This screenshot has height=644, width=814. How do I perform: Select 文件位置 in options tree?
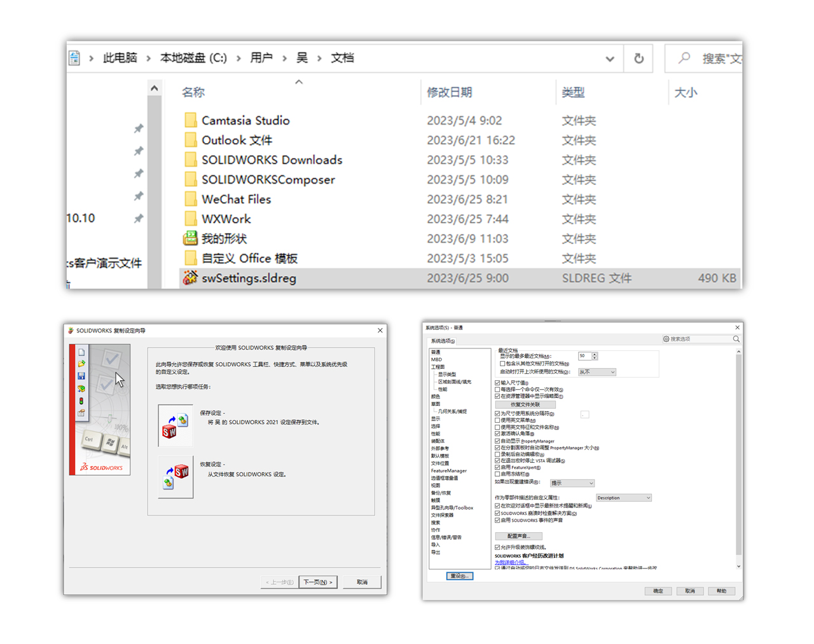coord(439,463)
